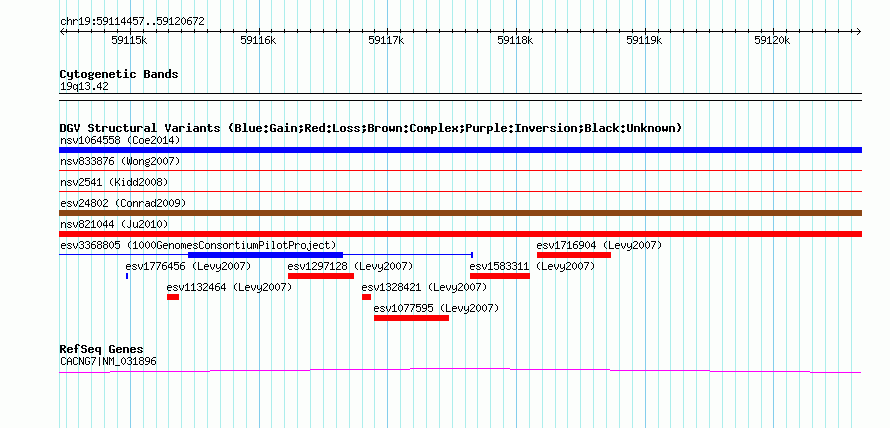Image resolution: width=890 pixels, height=428 pixels.
Task: Select the esv1297128 red variant bar
Action: (x=321, y=276)
